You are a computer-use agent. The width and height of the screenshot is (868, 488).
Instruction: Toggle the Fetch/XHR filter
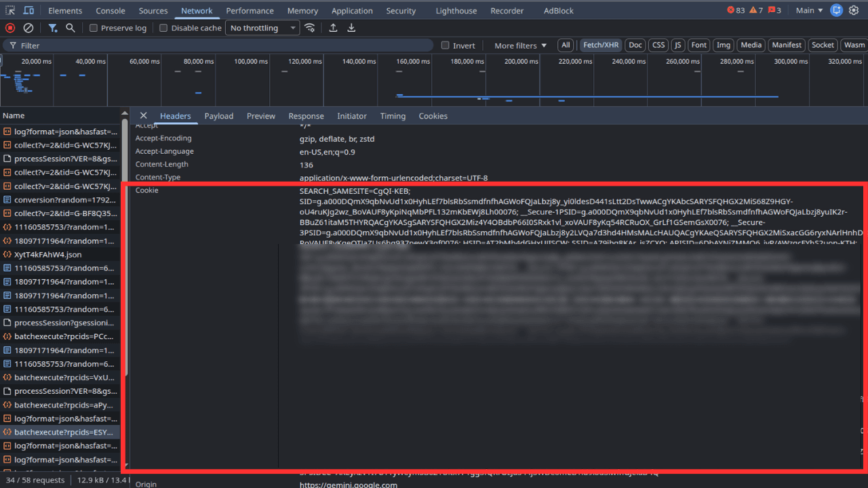[601, 45]
